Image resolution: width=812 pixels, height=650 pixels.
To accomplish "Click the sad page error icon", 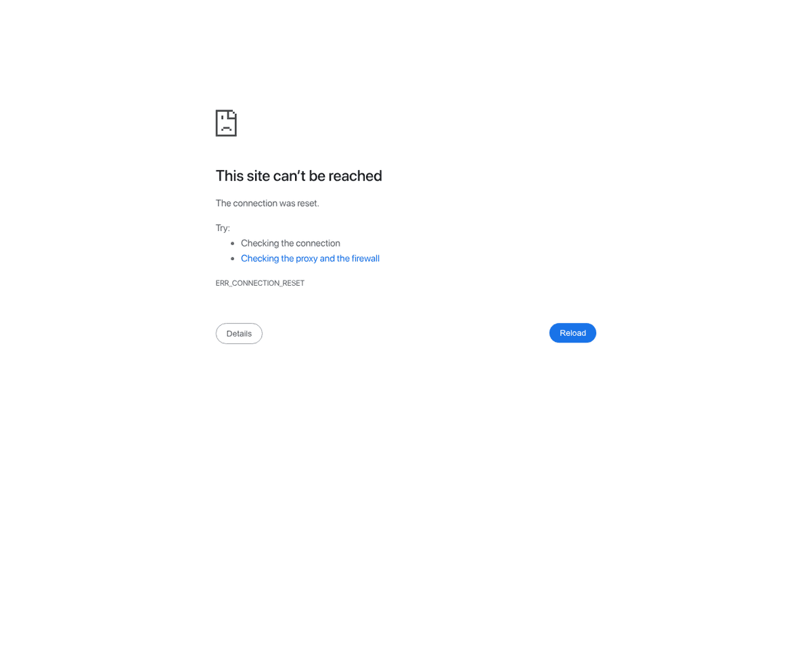I will point(226,123).
